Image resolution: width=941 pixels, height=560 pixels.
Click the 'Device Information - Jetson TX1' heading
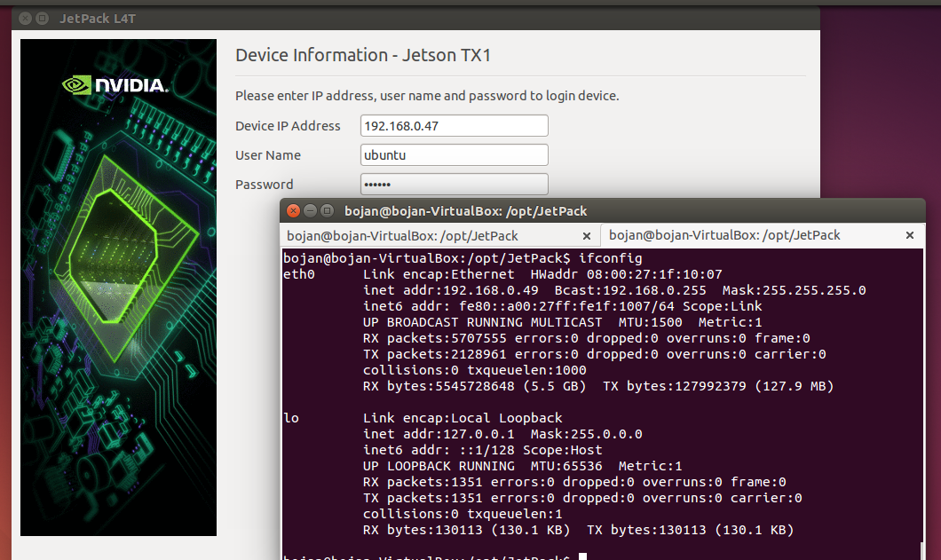coord(363,55)
